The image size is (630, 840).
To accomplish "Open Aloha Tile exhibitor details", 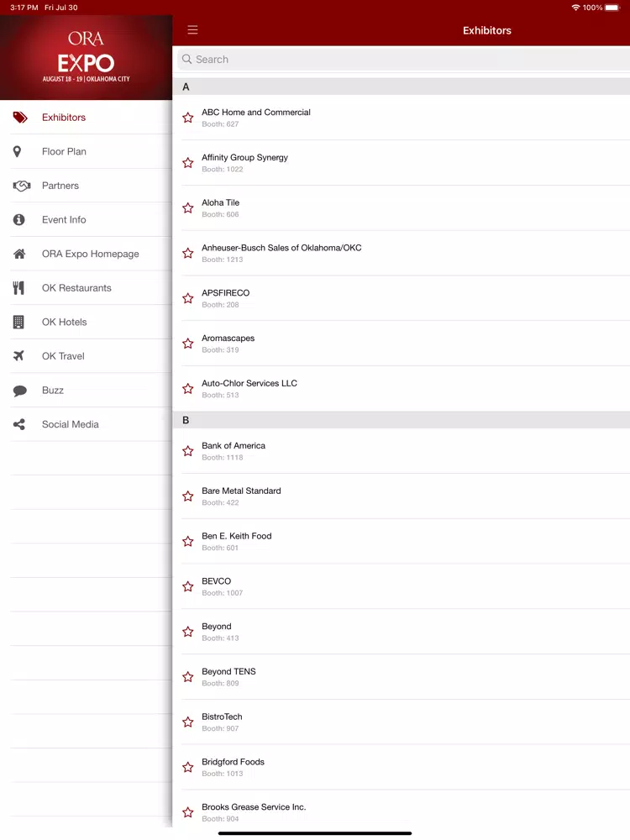I will pos(402,207).
